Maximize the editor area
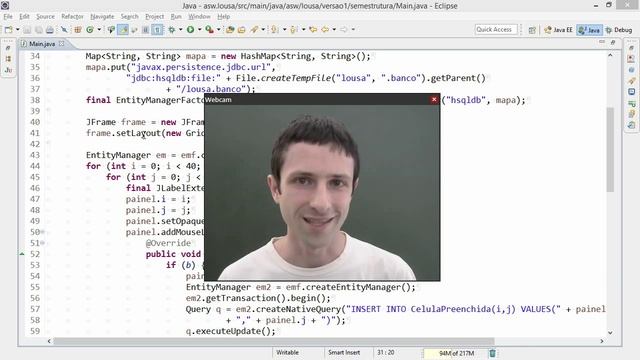This screenshot has width=640, height=360. coord(613,42)
